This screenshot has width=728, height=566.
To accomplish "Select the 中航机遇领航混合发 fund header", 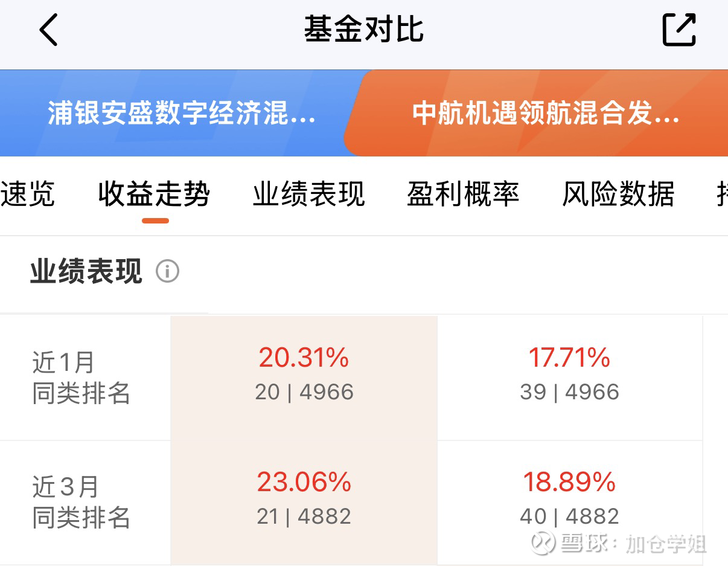I will [x=546, y=114].
